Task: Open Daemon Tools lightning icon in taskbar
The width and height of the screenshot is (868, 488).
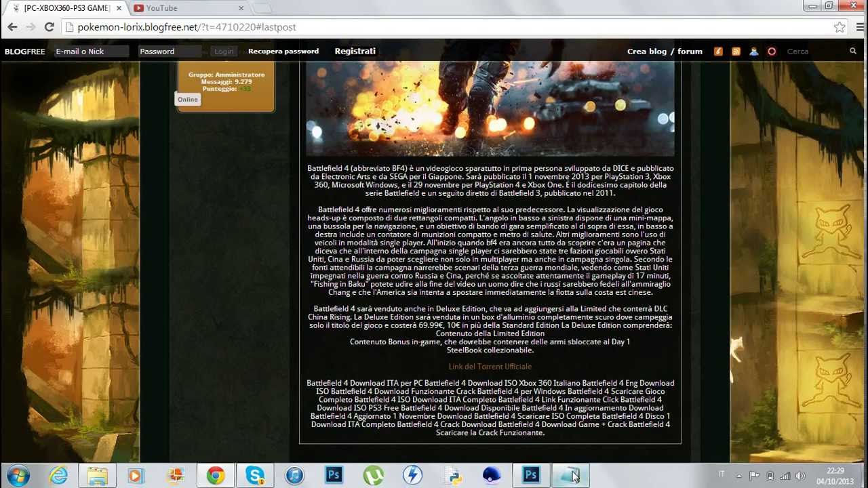Action: point(412,475)
